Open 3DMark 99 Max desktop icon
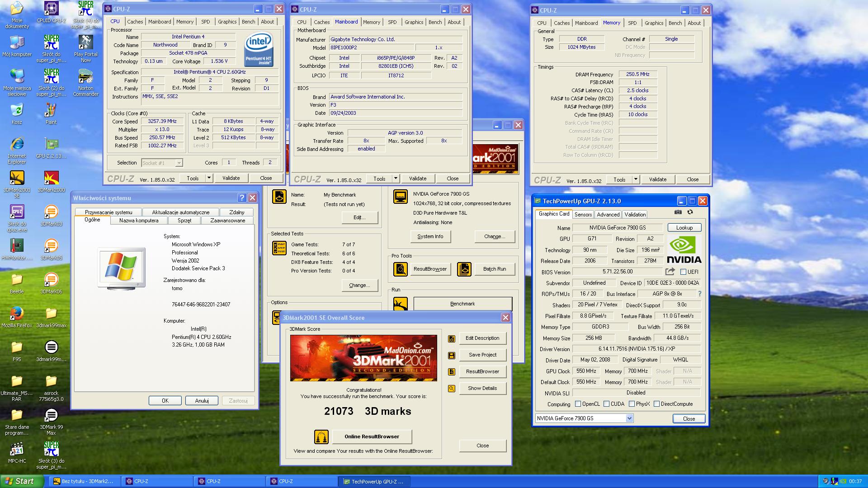This screenshot has height=488, width=868. (x=51, y=422)
